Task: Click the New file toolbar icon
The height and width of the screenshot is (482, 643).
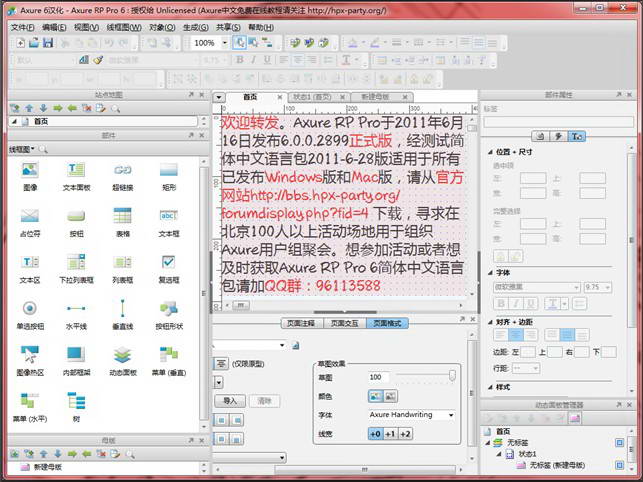Action: pyautogui.click(x=20, y=43)
